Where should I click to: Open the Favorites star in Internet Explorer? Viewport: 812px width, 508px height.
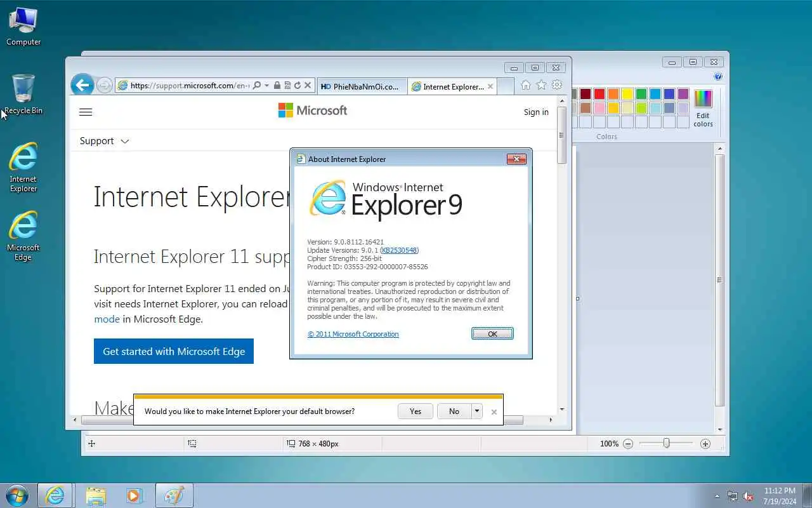click(541, 85)
